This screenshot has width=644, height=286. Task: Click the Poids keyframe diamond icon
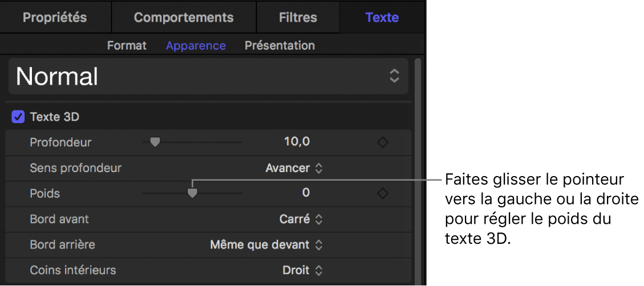pos(383,194)
